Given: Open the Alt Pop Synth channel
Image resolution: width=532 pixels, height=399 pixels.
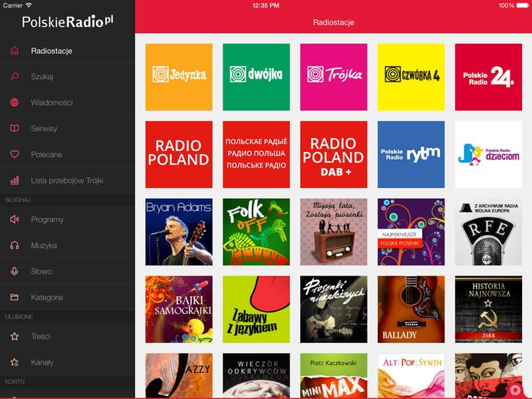Looking at the screenshot, I should click(x=411, y=375).
